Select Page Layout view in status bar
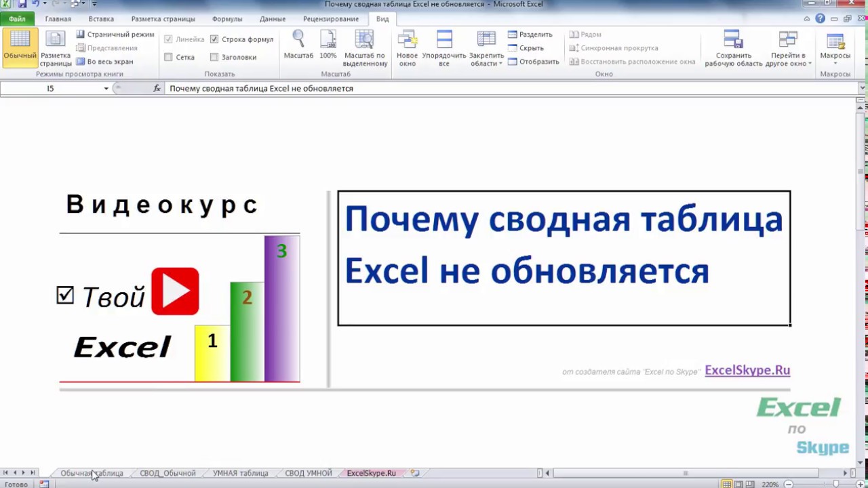 click(x=738, y=485)
